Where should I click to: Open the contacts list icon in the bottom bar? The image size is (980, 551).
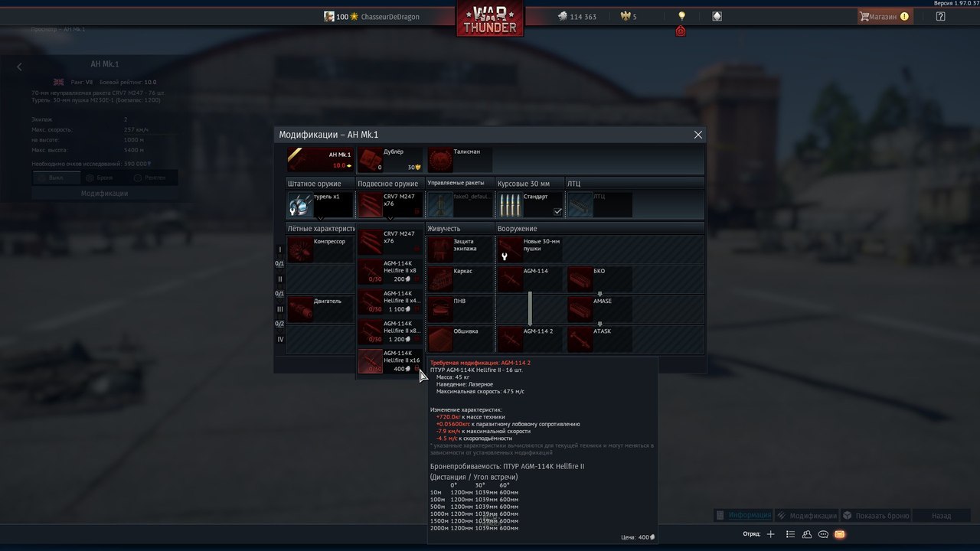pyautogui.click(x=791, y=534)
